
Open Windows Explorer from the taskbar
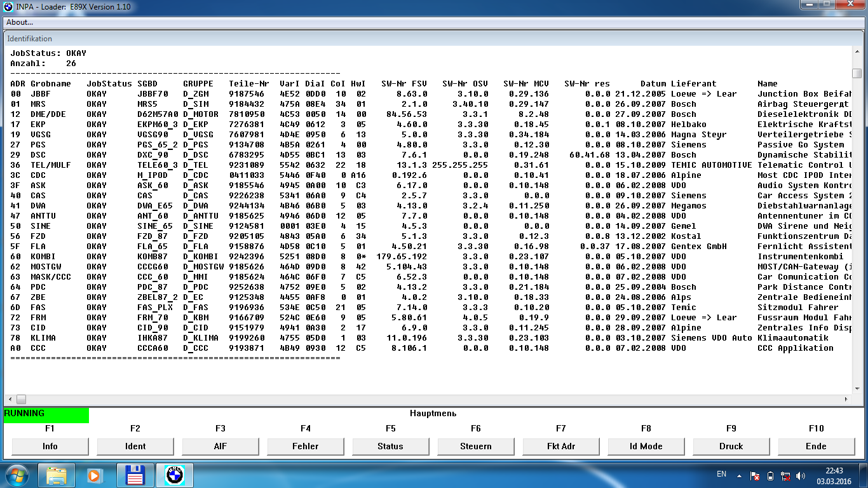(57, 475)
